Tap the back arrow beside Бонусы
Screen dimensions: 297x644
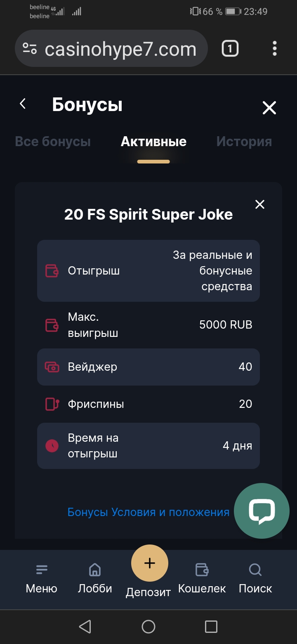pyautogui.click(x=23, y=104)
